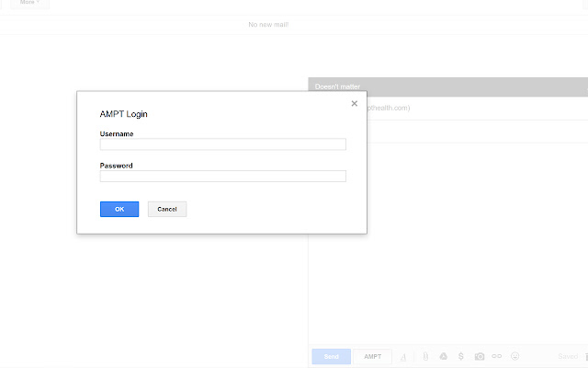Open the emoji picker smiley icon
The width and height of the screenshot is (588, 368).
coord(514,356)
